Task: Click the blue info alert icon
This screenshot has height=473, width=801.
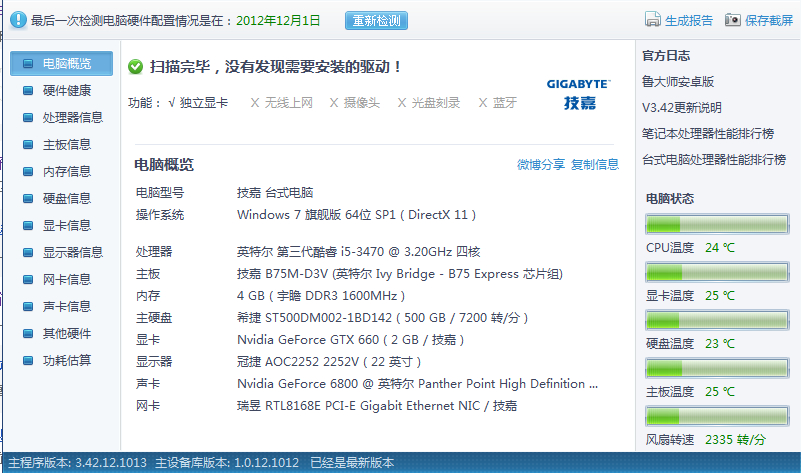Action: pyautogui.click(x=18, y=20)
